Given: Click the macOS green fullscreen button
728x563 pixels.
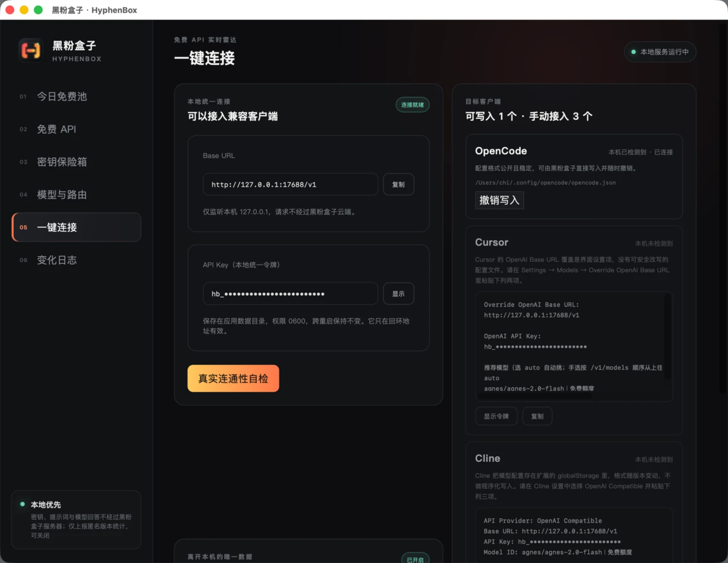Looking at the screenshot, I should point(38,10).
